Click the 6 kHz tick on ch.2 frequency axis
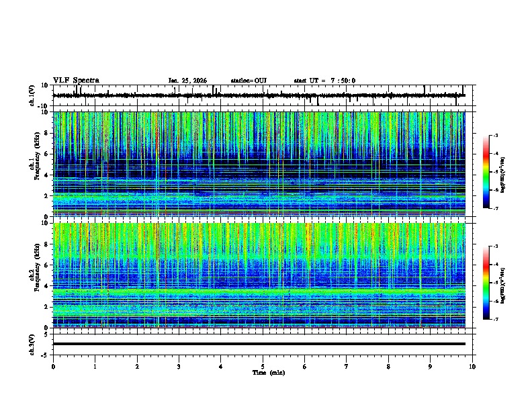The height and width of the screenshot is (411, 532). tap(47, 265)
